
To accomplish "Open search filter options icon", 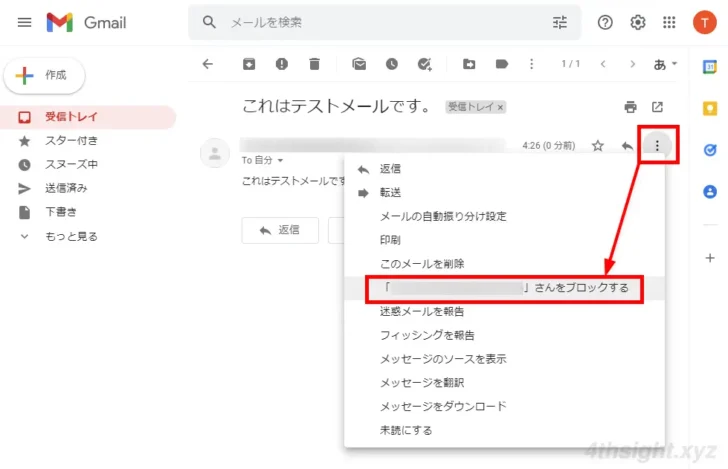I will (x=559, y=22).
